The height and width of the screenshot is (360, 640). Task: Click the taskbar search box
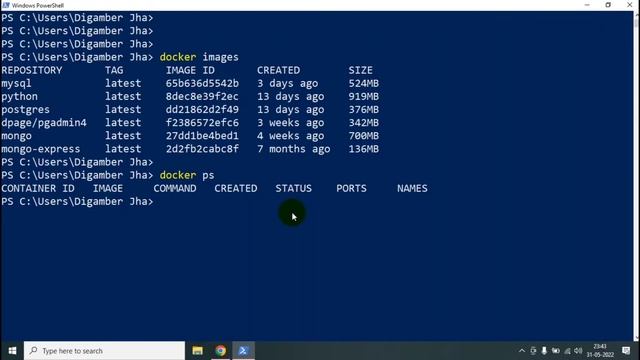(104, 351)
